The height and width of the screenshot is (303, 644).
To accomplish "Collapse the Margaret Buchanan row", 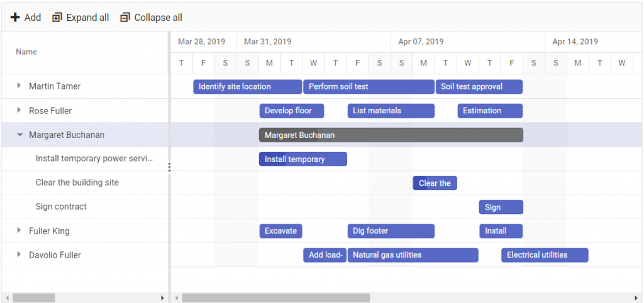I will (19, 134).
